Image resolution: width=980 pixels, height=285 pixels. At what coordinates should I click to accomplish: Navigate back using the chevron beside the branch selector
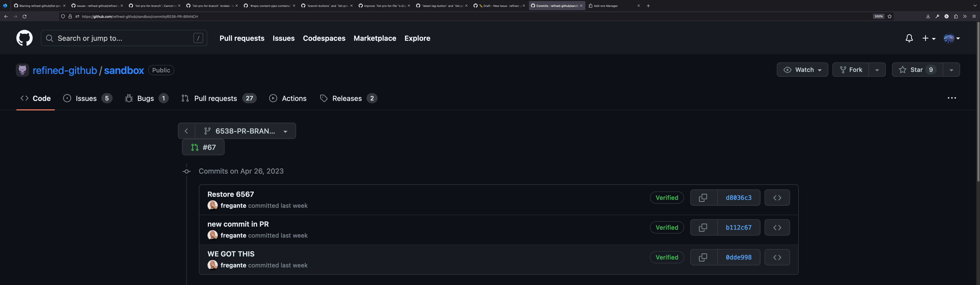pyautogui.click(x=186, y=131)
